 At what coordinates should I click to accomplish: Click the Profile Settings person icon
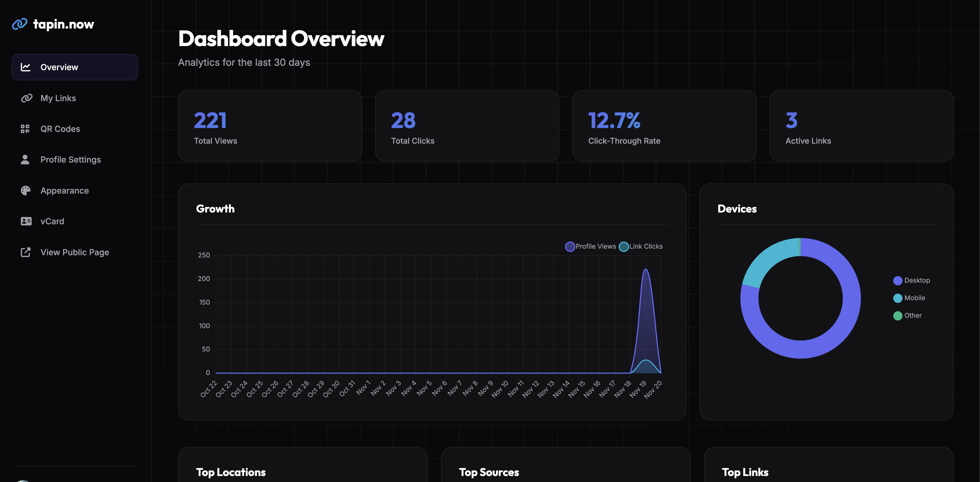click(x=25, y=160)
